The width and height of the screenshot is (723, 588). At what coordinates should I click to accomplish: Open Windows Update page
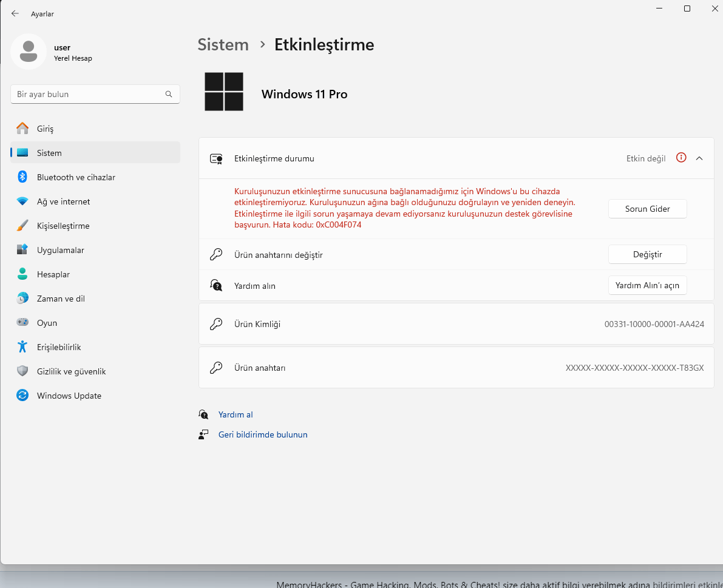click(95, 396)
